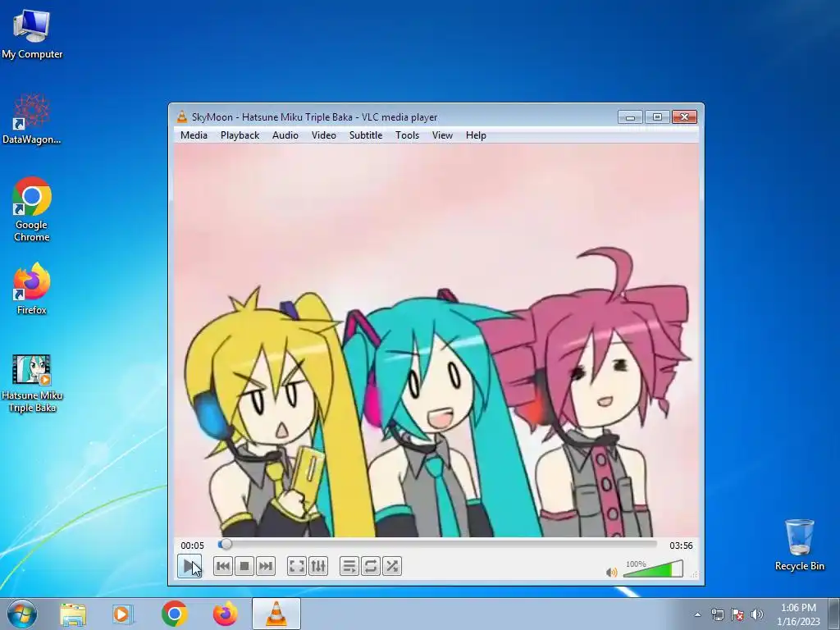Screen dimensions: 840x630
Task: Maximize the VLC window
Action: (x=657, y=116)
